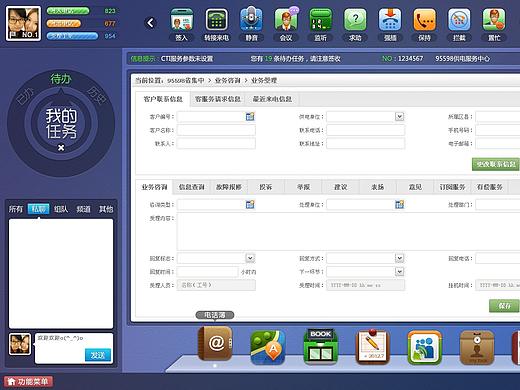This screenshot has width=520, height=390.
Task: Click lookup icon beside 咨询类型 field
Action: 250,204
